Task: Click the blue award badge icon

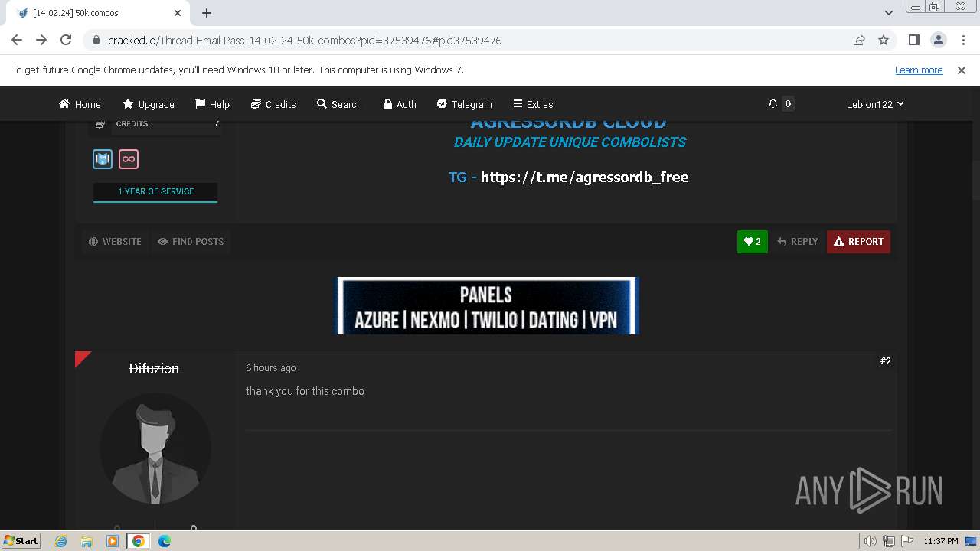Action: pos(103,159)
